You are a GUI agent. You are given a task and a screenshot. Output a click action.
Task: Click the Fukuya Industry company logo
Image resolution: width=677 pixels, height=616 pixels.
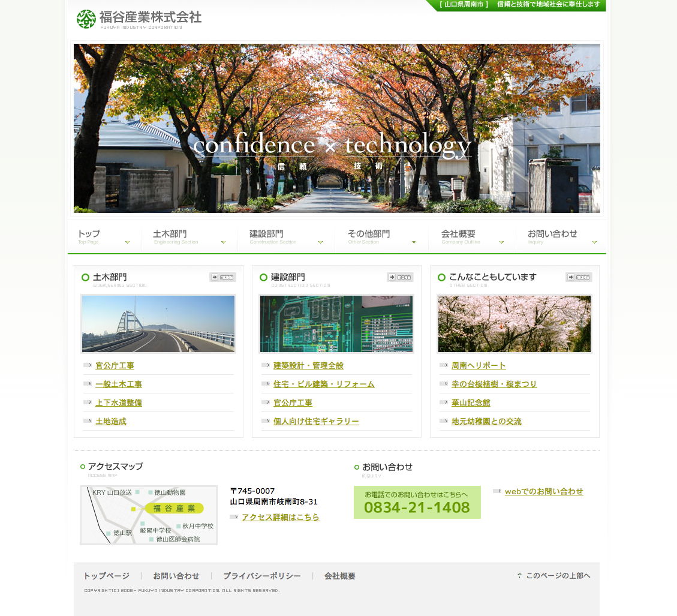[139, 19]
